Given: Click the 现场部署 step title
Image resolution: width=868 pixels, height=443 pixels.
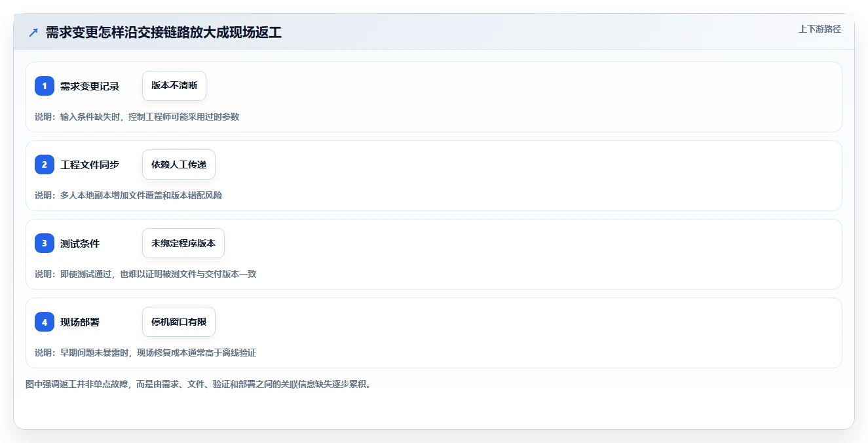Looking at the screenshot, I should pyautogui.click(x=80, y=322).
